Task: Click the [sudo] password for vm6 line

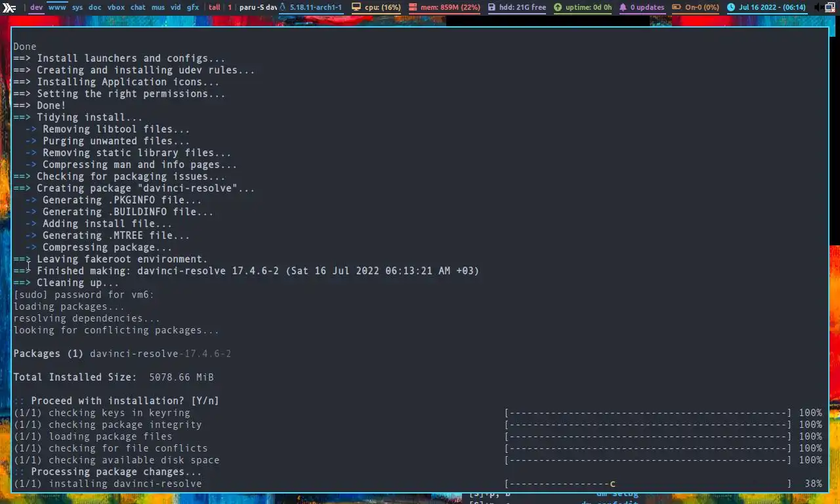Action: click(84, 295)
